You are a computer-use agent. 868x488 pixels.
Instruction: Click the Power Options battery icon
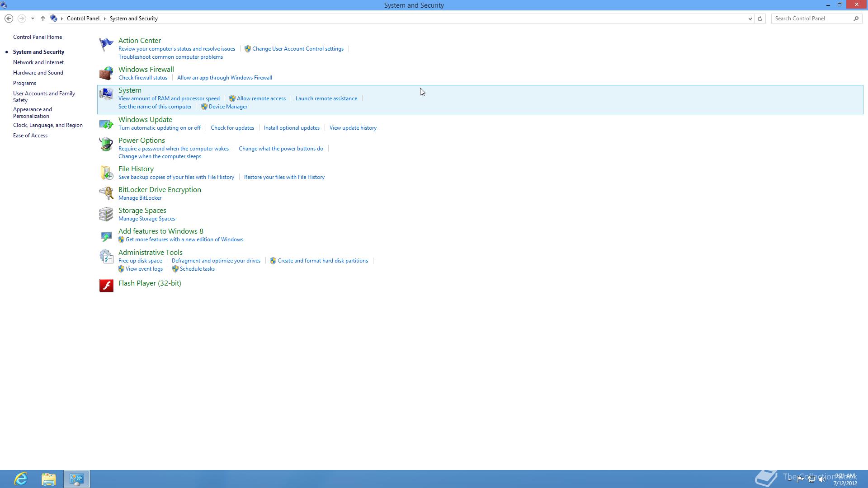106,144
